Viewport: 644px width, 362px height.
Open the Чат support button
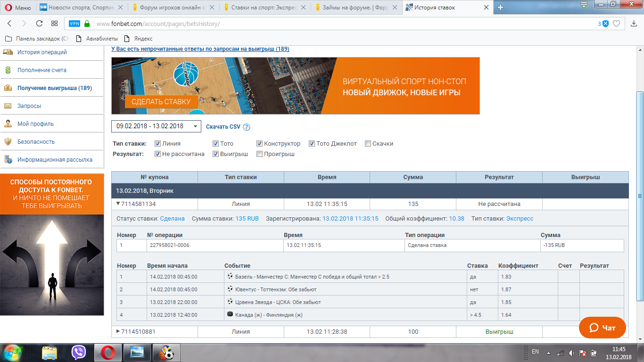(603, 328)
